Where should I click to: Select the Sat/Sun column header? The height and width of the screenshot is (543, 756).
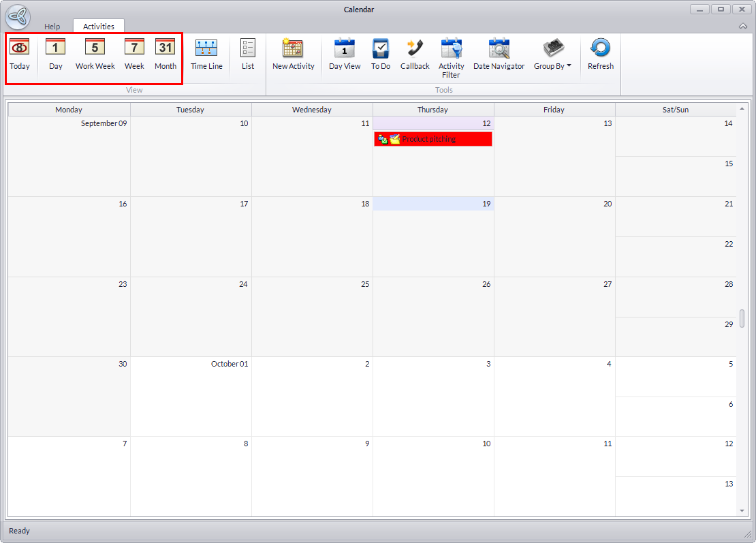676,110
